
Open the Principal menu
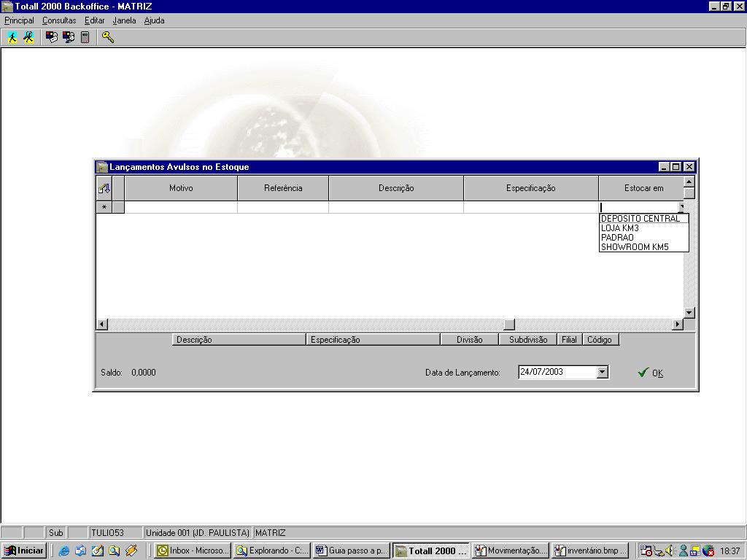(19, 20)
